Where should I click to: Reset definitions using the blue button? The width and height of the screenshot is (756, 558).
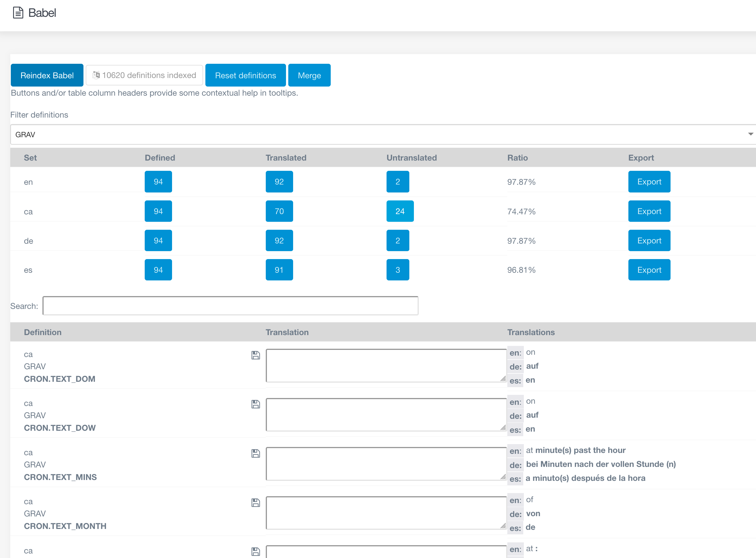tap(246, 75)
